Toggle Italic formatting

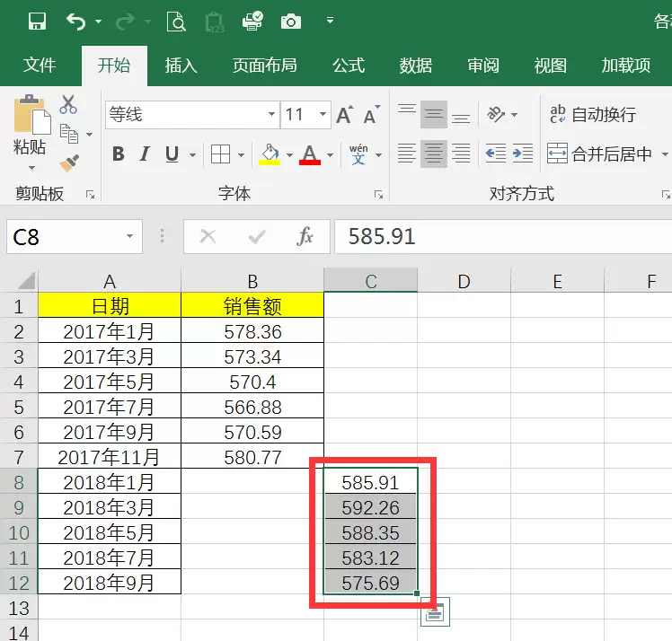[x=145, y=154]
